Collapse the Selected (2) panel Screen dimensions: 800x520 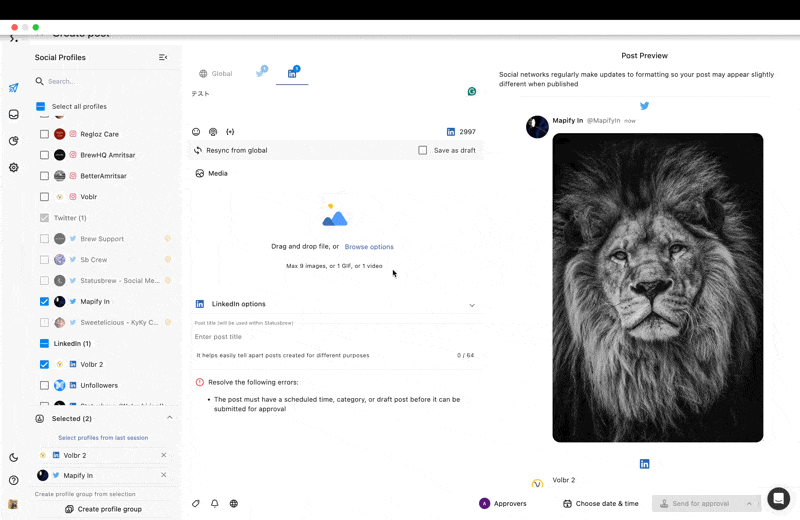(169, 417)
